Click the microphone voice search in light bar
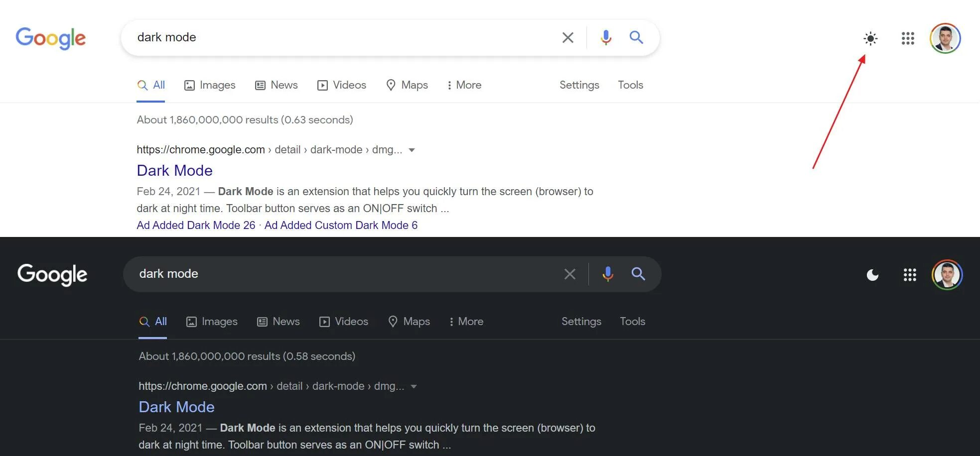The image size is (980, 456). [606, 37]
